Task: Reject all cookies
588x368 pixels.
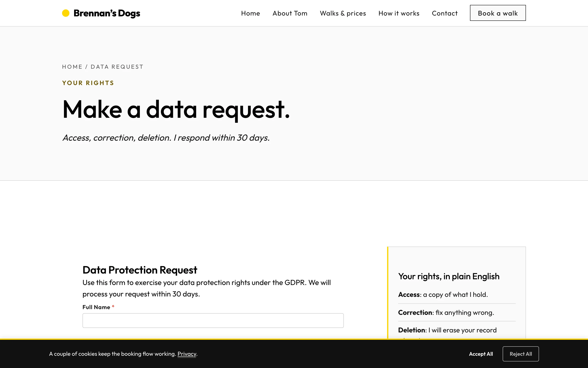Action: point(520,354)
